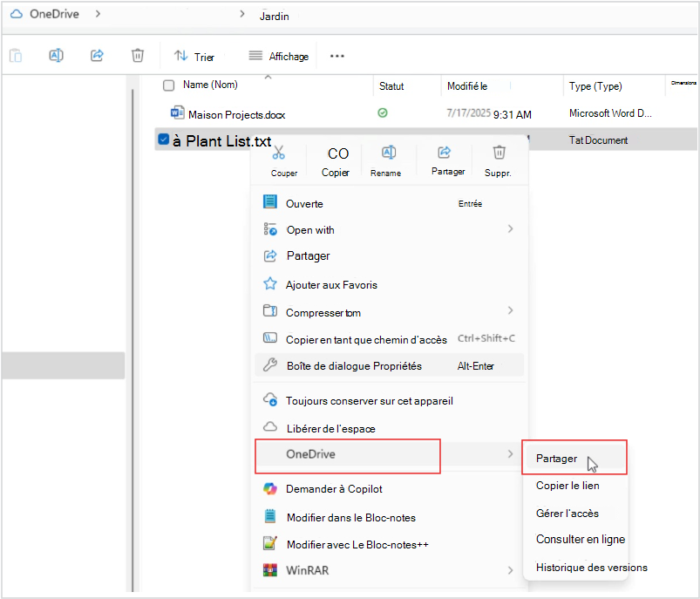Open Historique des versions
This screenshot has width=700, height=599.
click(592, 568)
